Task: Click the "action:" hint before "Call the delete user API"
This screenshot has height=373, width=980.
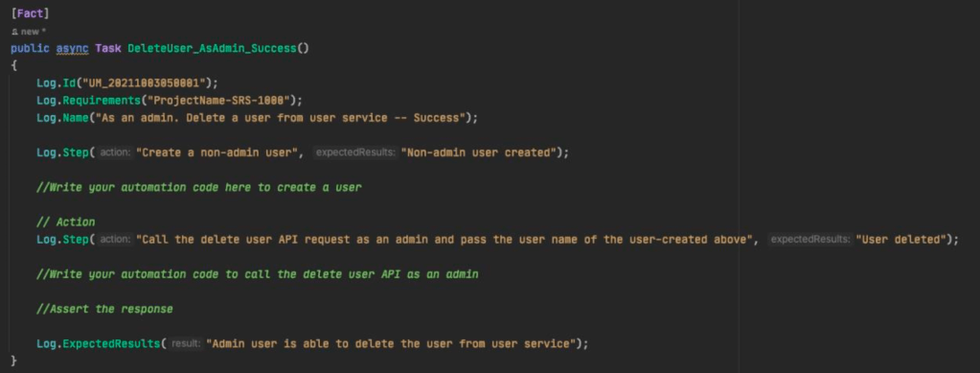Action: tap(115, 240)
